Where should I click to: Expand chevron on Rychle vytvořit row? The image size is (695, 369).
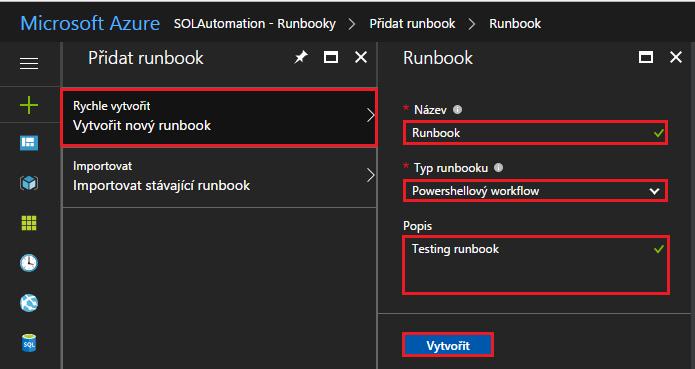(371, 116)
